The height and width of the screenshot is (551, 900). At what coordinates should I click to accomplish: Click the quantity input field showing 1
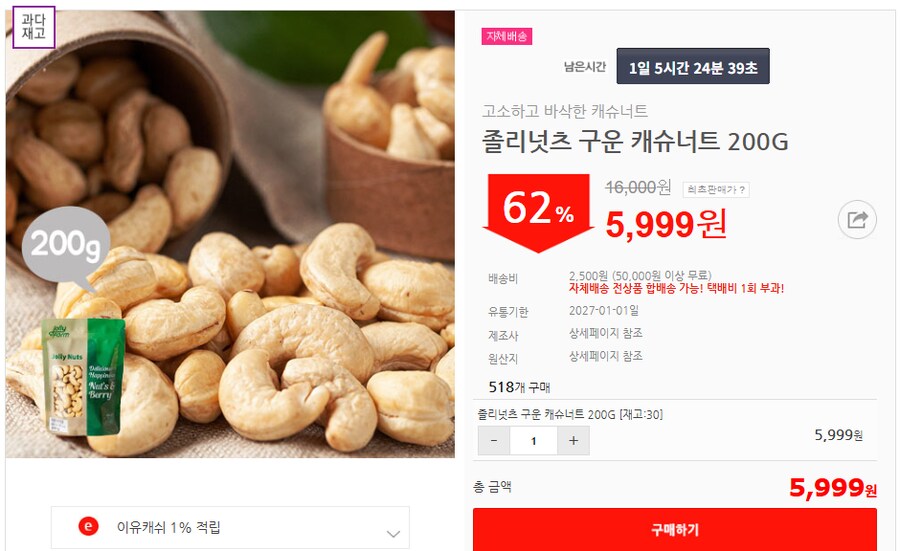point(534,441)
